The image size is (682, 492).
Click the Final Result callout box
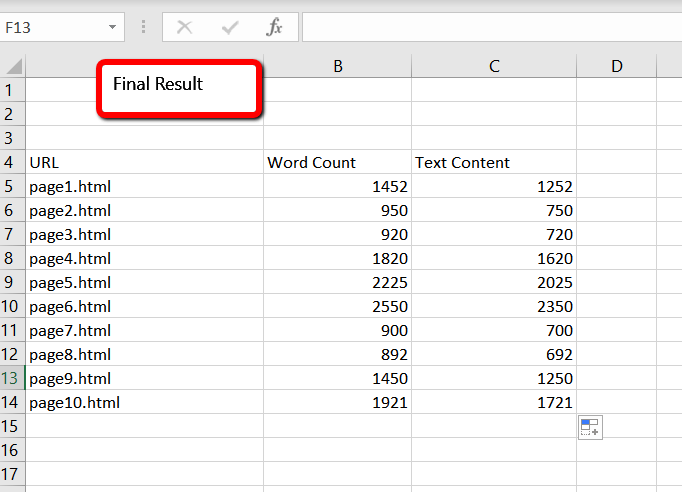180,88
